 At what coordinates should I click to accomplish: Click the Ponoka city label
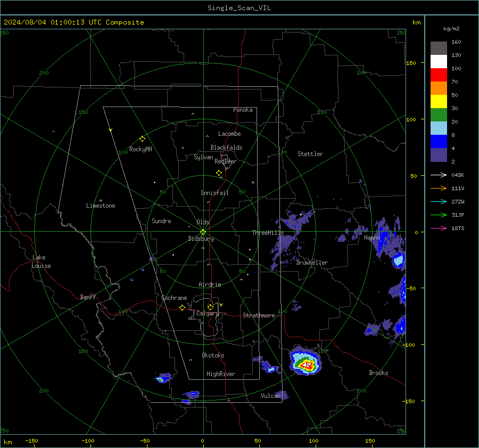[243, 110]
